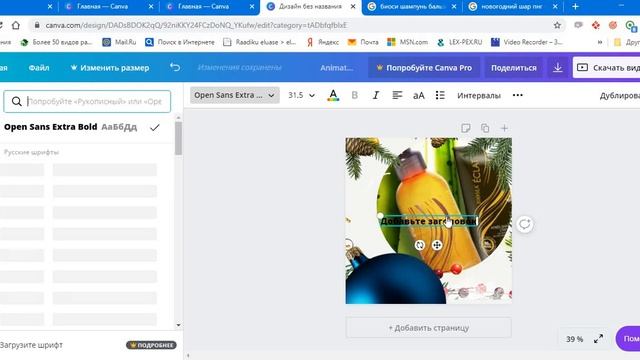The width and height of the screenshot is (640, 360).
Task: Toggle italic formatting
Action: (376, 95)
